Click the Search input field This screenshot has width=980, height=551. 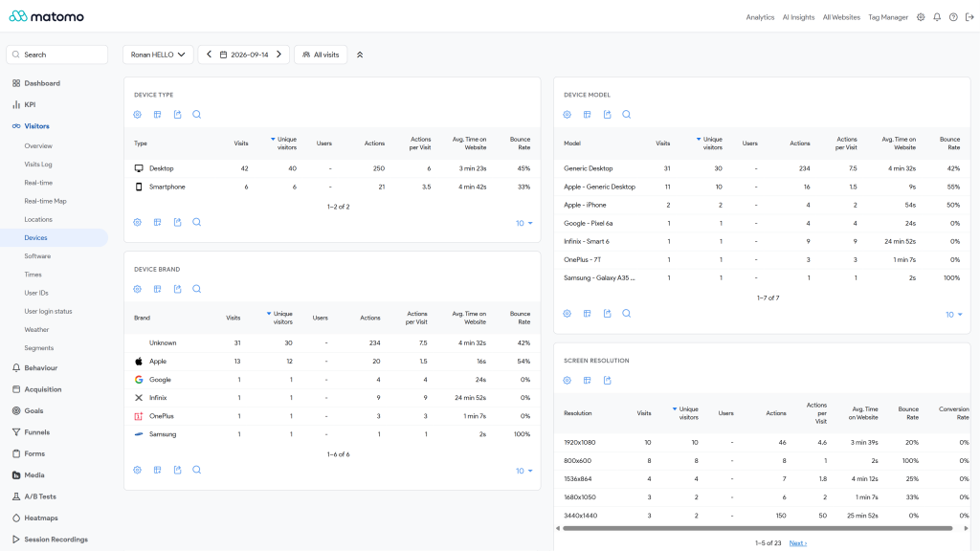[x=56, y=55]
